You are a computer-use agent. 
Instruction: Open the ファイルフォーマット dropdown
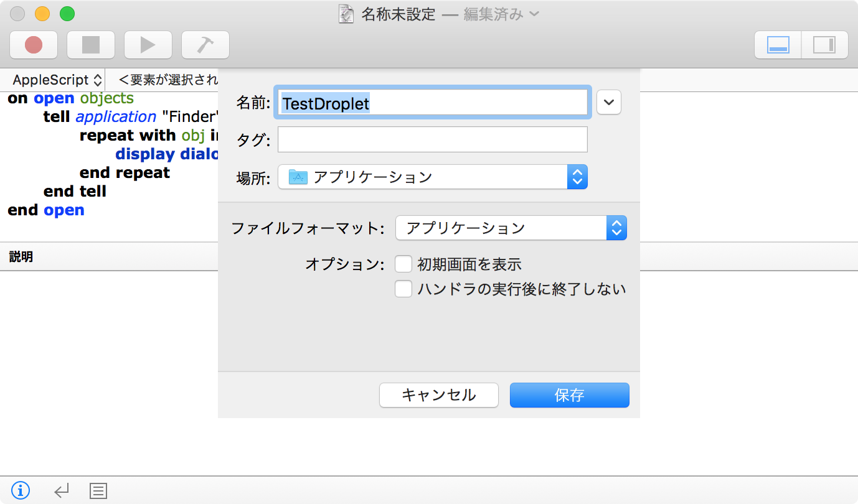511,228
